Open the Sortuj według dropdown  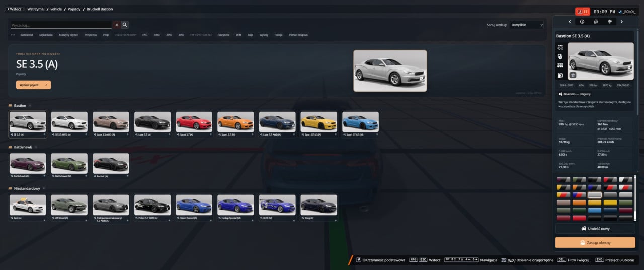(x=526, y=25)
